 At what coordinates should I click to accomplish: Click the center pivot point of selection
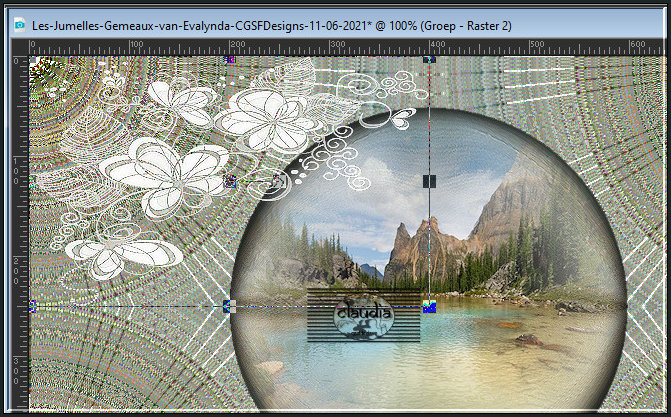point(230,182)
